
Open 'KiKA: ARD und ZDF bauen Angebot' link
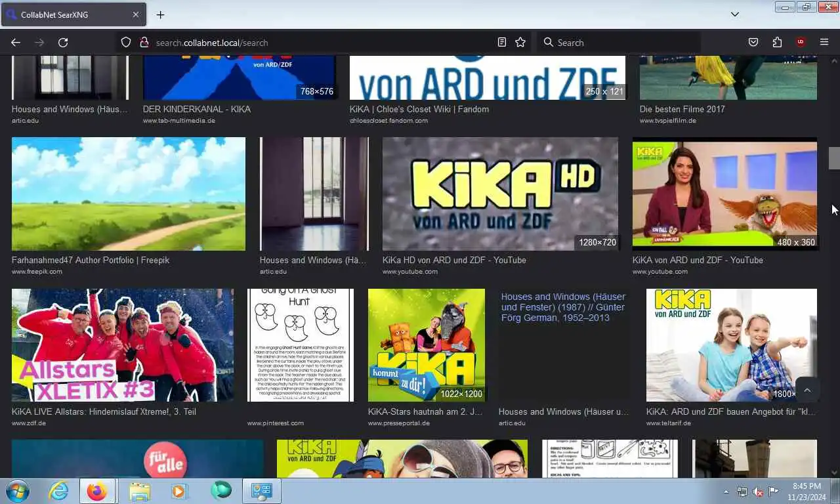point(732,411)
